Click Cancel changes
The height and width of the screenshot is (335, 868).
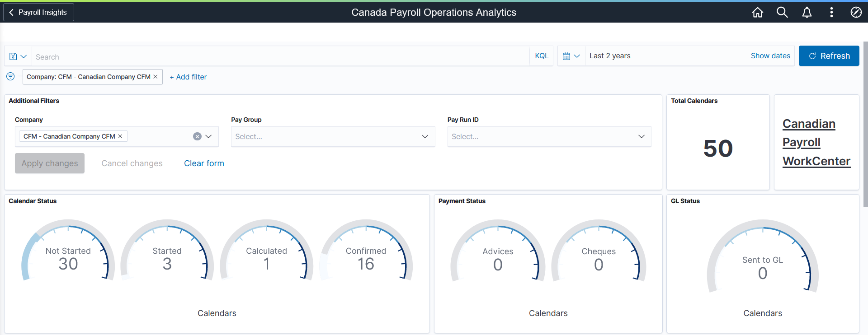click(132, 163)
